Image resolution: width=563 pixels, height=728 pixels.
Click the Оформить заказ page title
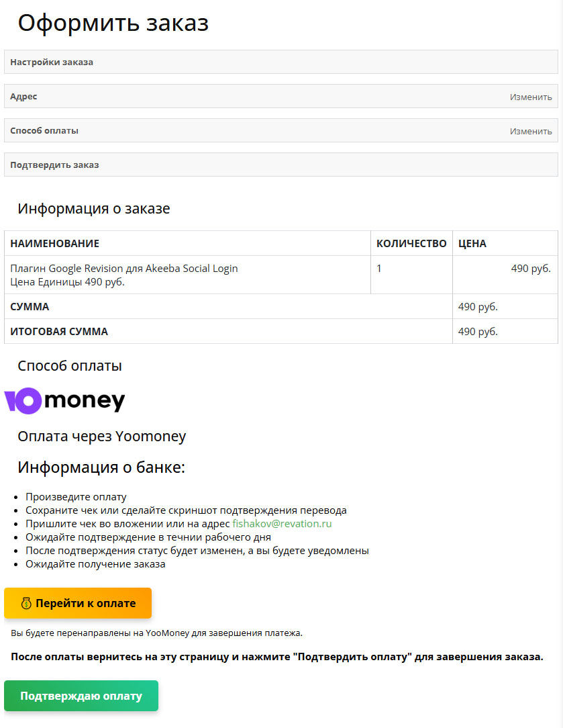[113, 23]
